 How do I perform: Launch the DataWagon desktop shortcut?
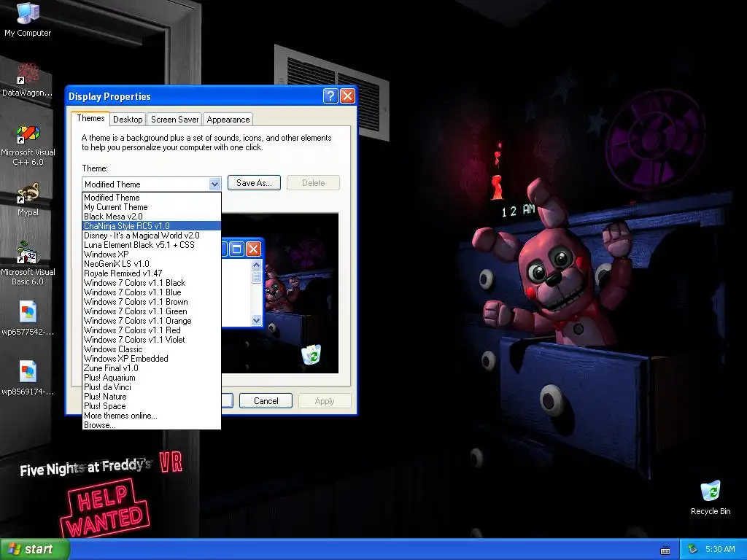point(28,79)
